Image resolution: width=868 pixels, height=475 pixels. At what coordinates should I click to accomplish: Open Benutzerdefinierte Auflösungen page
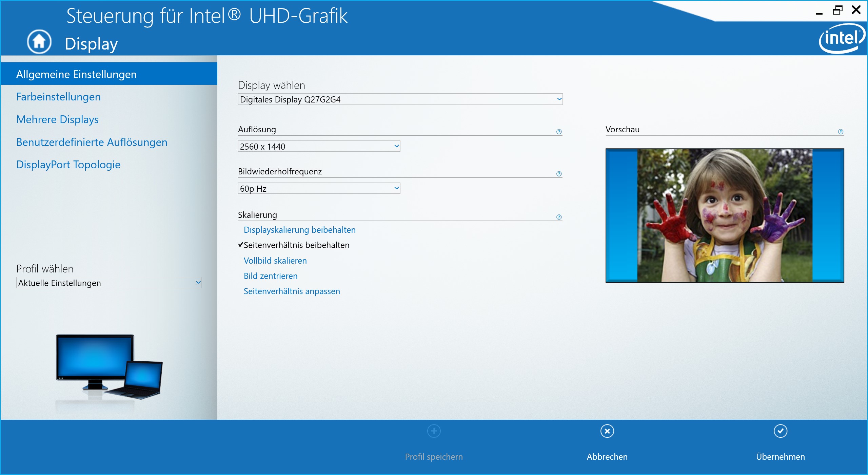(92, 142)
